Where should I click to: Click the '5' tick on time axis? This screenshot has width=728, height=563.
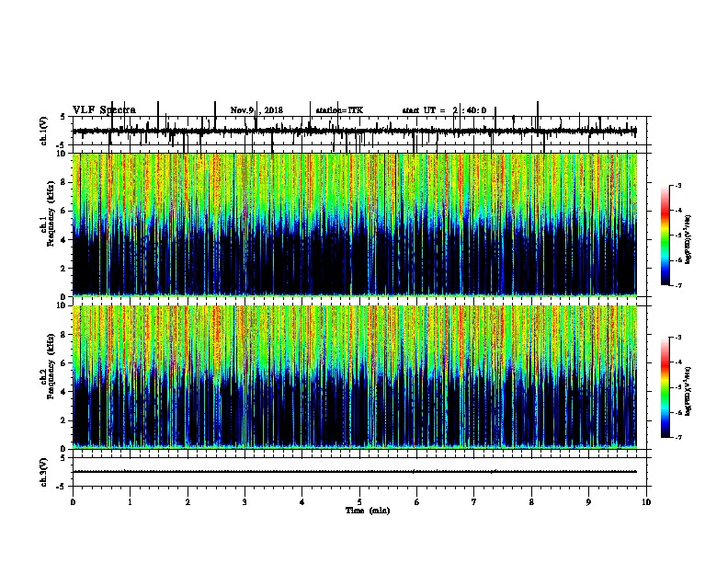359,502
